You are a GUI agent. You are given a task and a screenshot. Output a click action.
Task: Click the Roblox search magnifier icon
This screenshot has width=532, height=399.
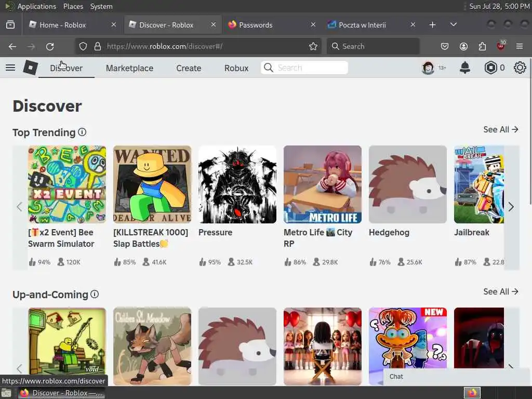click(x=269, y=68)
